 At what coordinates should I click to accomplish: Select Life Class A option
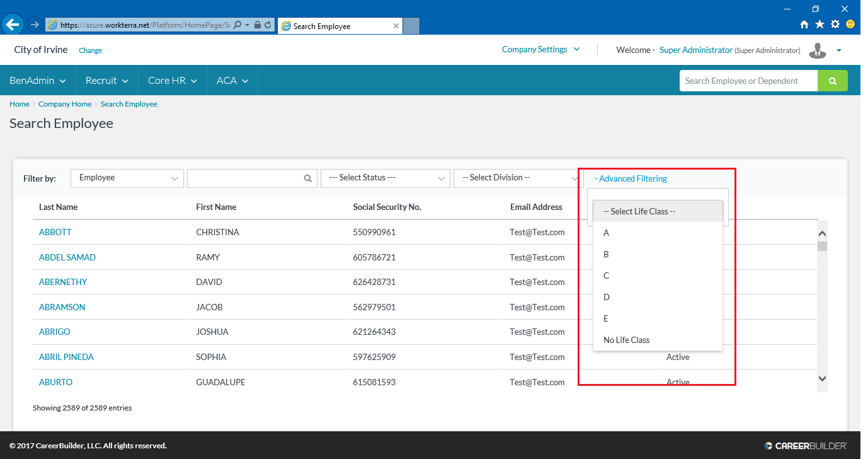pos(658,233)
